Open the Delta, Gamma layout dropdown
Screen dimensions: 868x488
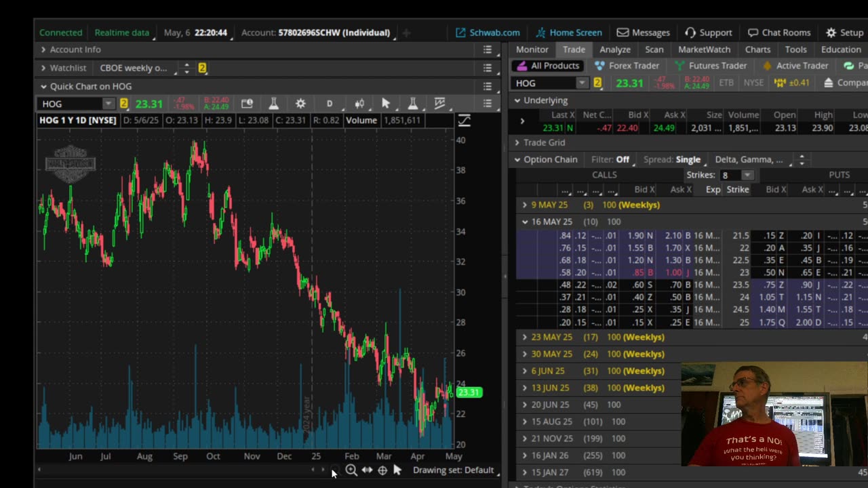[749, 160]
